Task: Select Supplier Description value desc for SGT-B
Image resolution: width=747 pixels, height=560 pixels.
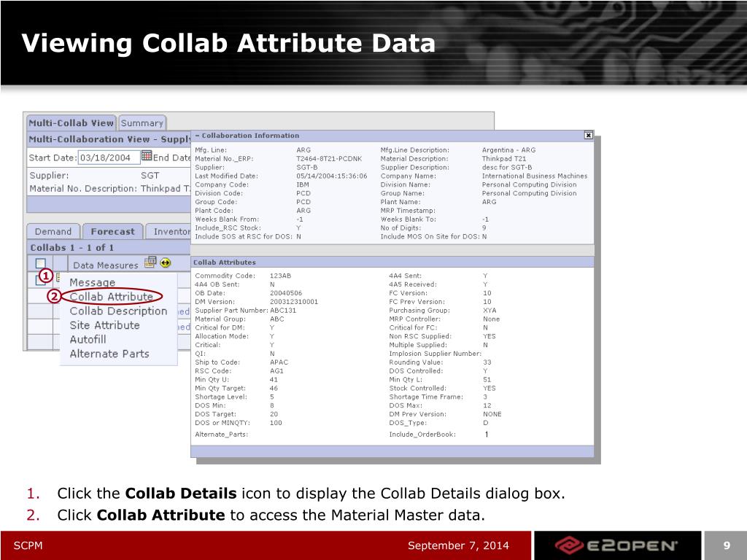Action: 507,167
